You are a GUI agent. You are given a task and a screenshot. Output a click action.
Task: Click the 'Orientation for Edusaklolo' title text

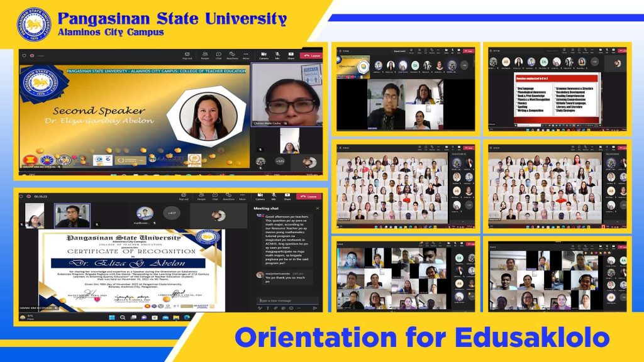coord(422,337)
